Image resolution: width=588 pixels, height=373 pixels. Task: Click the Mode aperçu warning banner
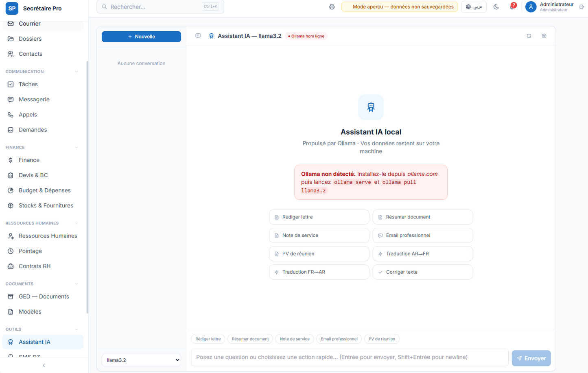click(400, 7)
